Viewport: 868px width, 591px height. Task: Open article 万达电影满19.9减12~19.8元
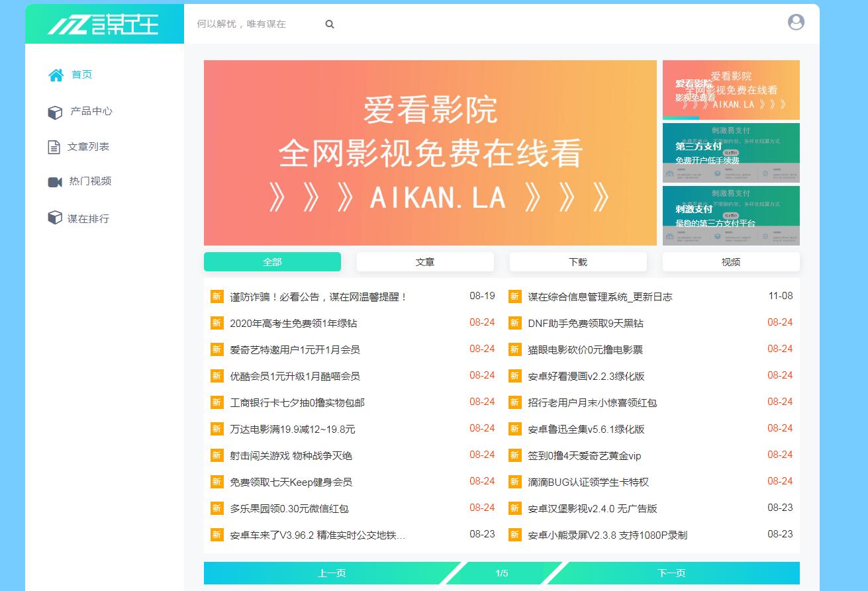[x=293, y=430]
